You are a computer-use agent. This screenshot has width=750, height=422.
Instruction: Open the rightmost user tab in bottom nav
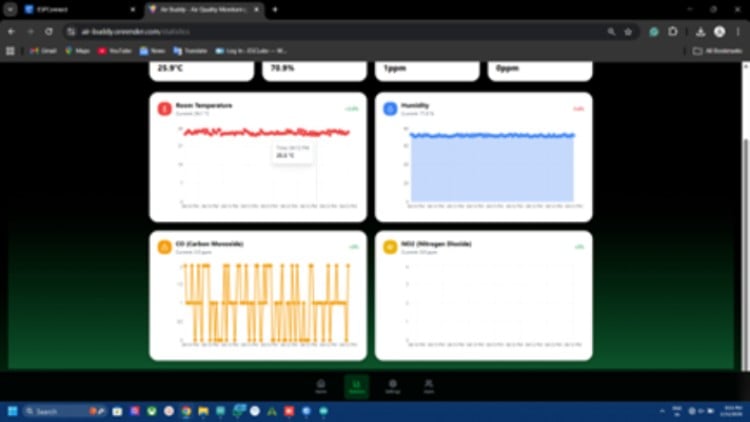(429, 386)
